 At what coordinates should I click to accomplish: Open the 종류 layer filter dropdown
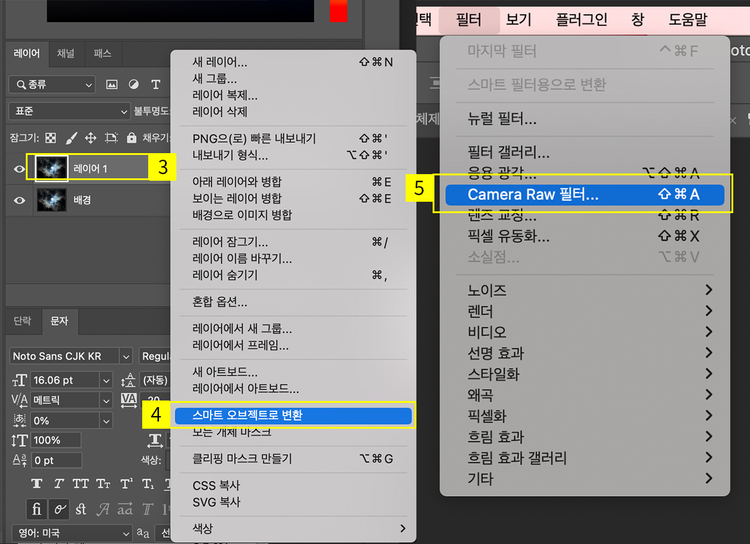pyautogui.click(x=52, y=85)
